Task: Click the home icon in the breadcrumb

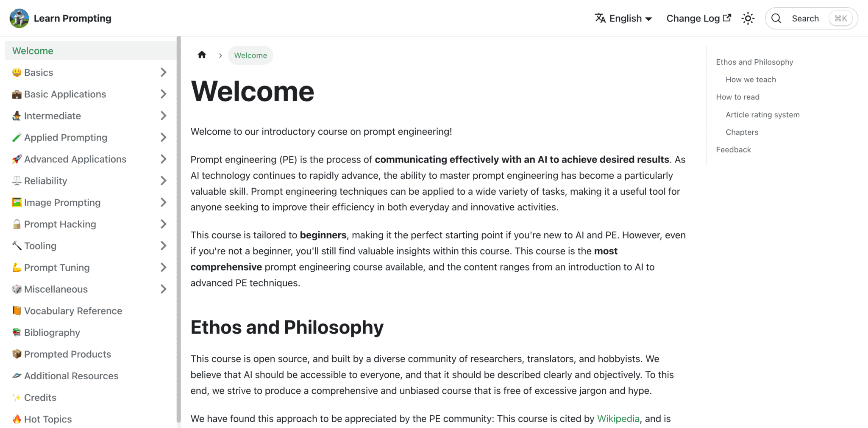Action: pos(202,55)
